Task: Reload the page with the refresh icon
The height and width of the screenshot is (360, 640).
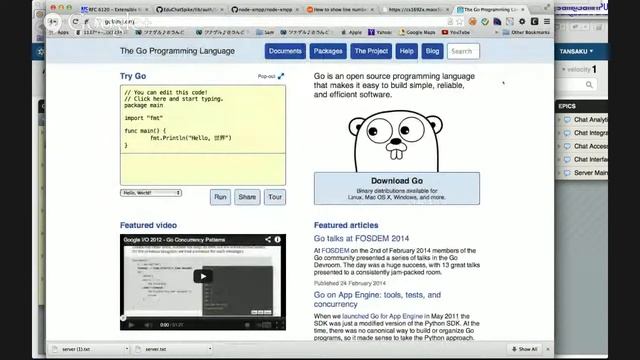Action: pos(76,21)
